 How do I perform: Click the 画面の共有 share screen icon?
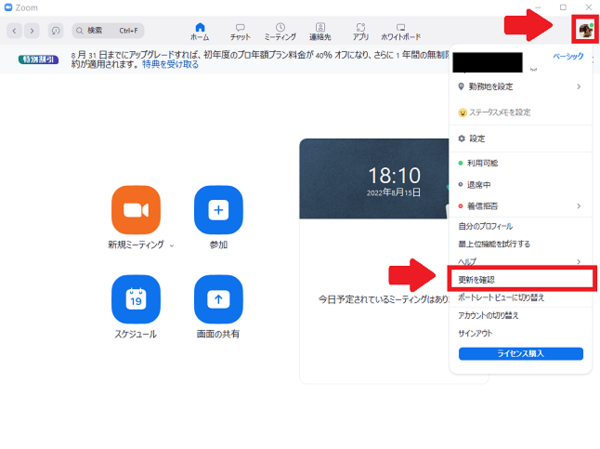[x=218, y=298]
